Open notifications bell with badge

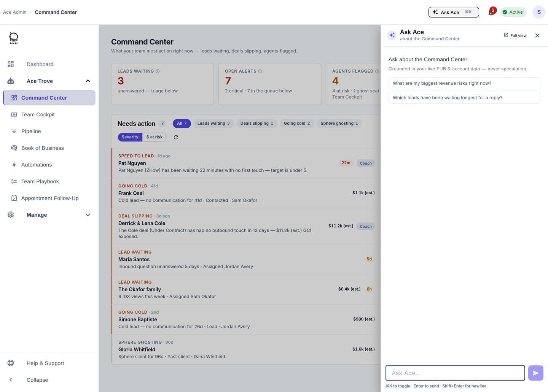point(491,12)
